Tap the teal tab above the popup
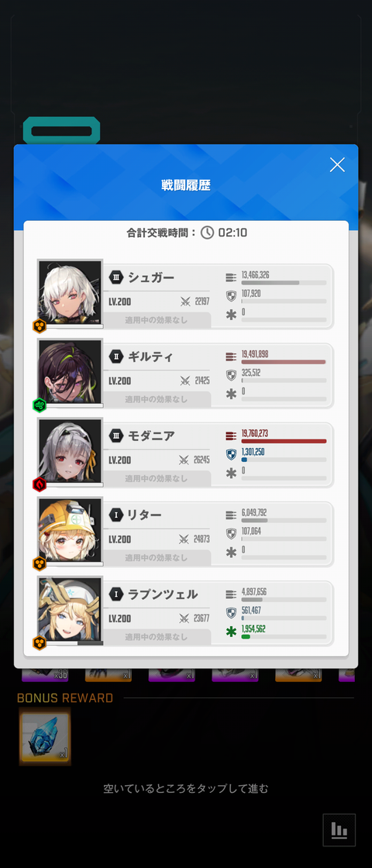Viewport: 372px width, 868px height. pyautogui.click(x=61, y=131)
